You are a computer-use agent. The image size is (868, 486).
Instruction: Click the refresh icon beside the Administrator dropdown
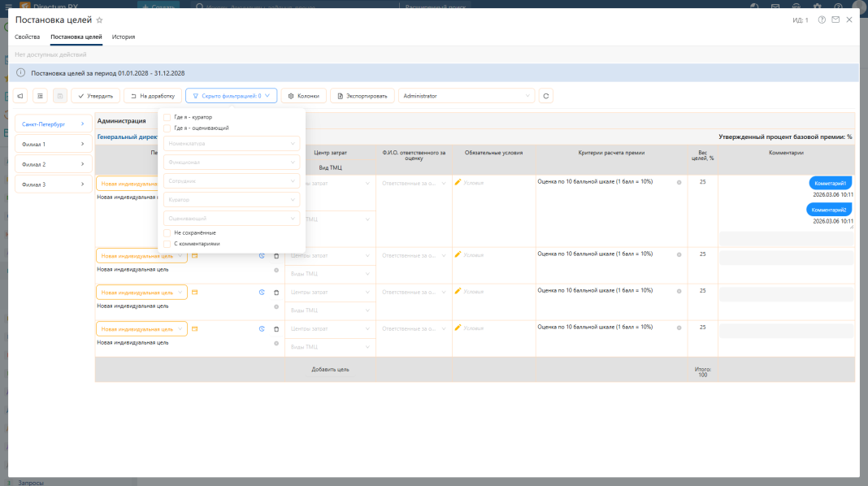point(546,96)
